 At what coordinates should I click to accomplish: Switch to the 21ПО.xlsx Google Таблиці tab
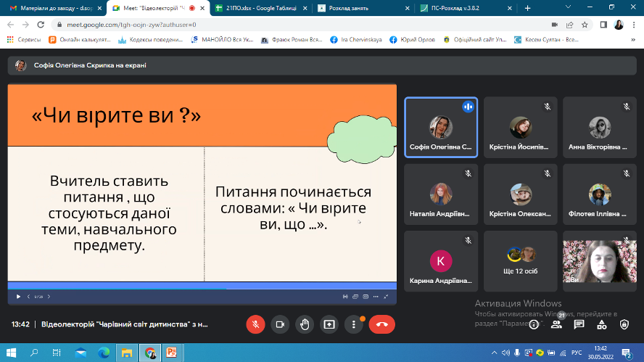coord(263,8)
